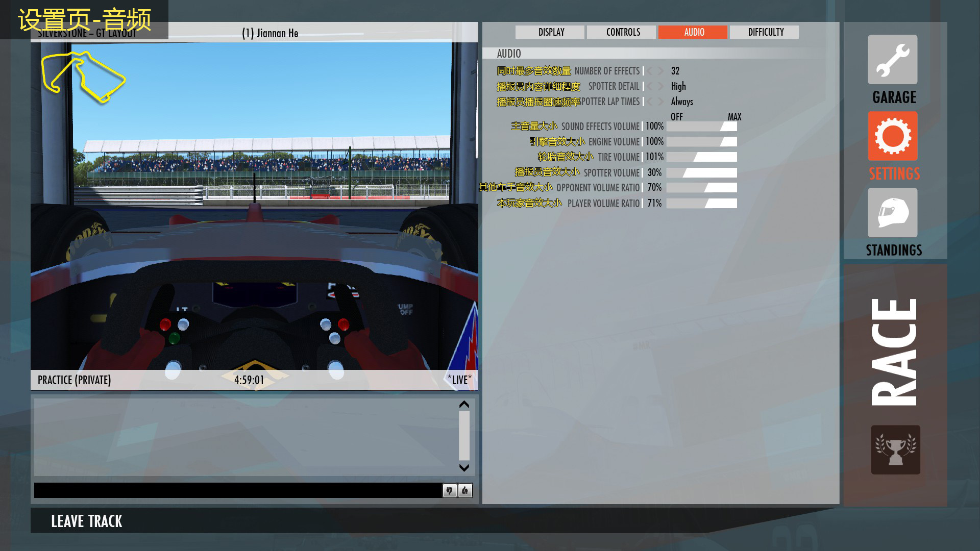The height and width of the screenshot is (551, 980).
Task: Click the Sound Effects Volume label
Action: pyautogui.click(x=600, y=127)
